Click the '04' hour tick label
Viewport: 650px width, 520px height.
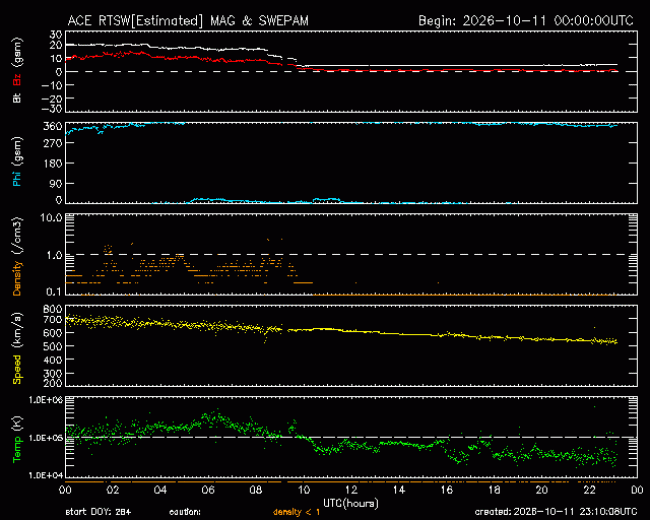160,490
